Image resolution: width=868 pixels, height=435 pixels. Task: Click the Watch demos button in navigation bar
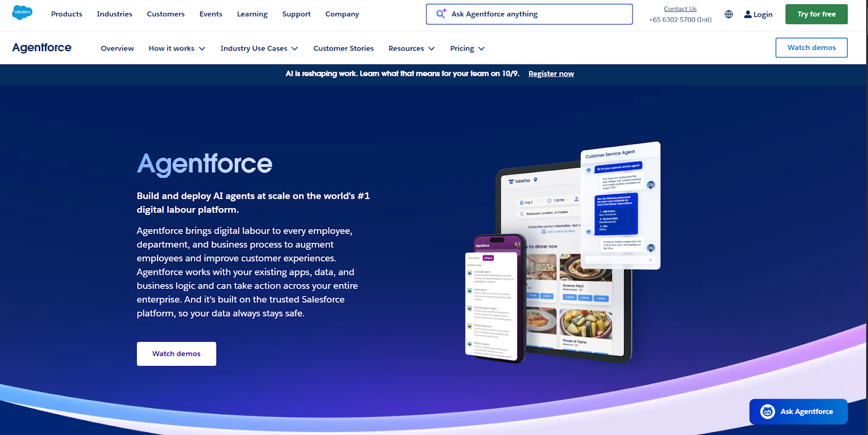(812, 48)
